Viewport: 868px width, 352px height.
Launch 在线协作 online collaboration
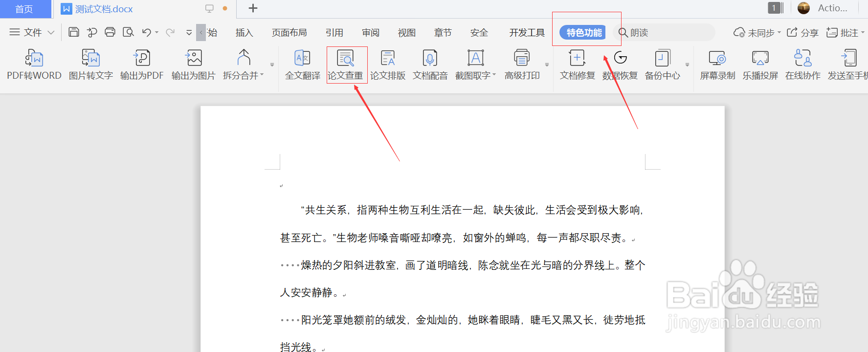(x=803, y=65)
